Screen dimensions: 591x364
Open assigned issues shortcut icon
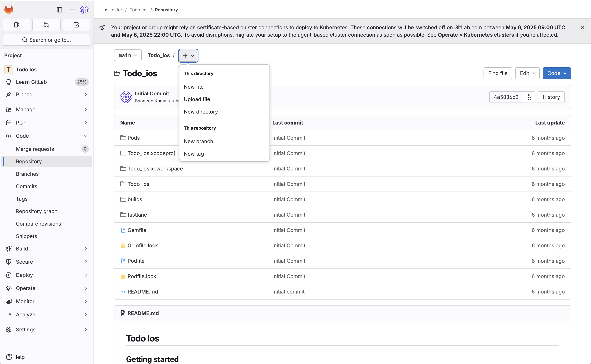(x=17, y=25)
